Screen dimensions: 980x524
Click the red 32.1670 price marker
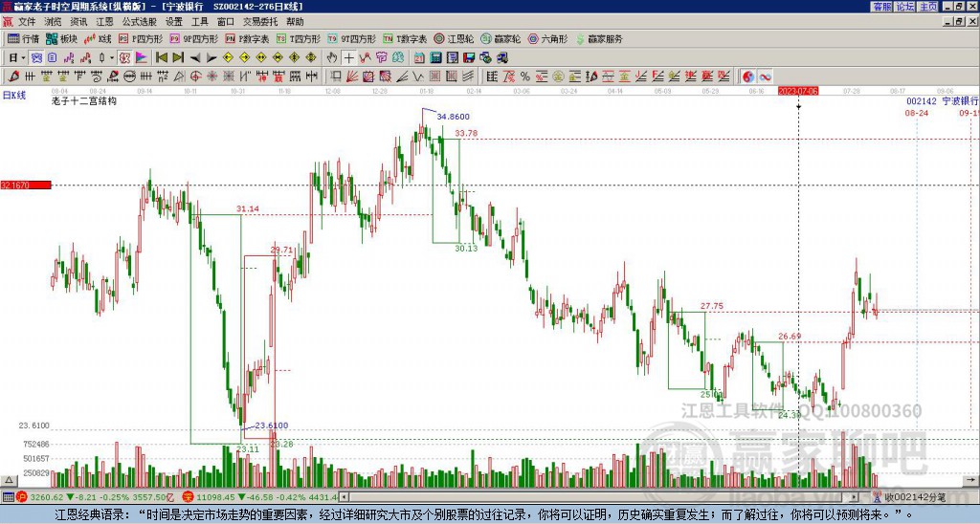(26, 185)
